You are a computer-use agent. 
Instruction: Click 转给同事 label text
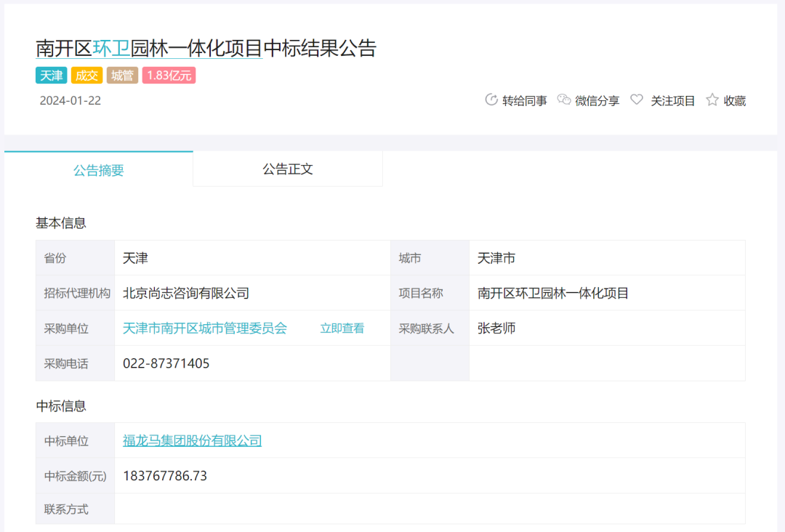tap(525, 100)
